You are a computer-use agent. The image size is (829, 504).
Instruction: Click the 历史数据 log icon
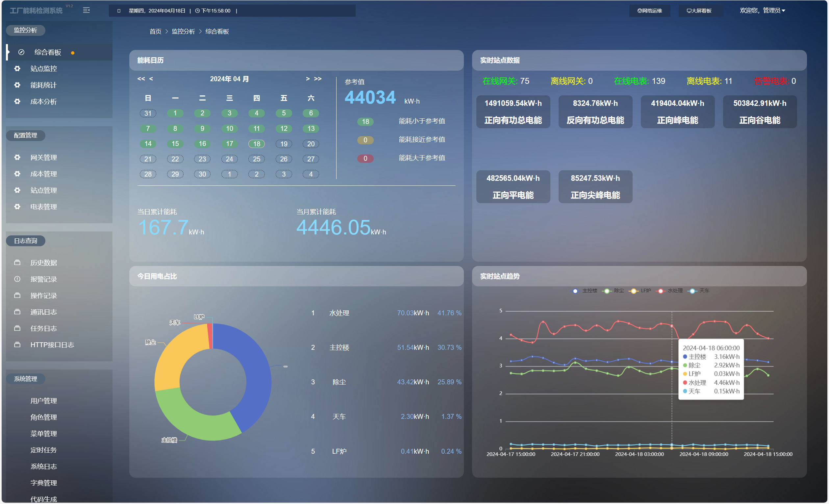pos(17,263)
